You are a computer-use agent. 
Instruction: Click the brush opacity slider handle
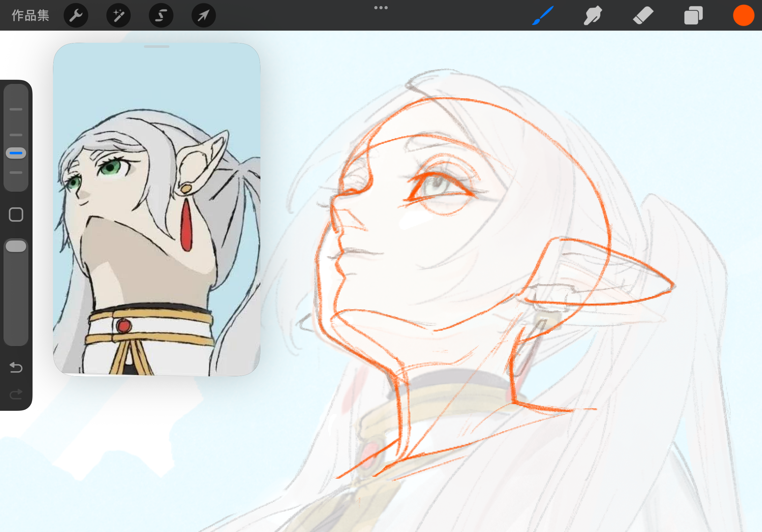click(16, 247)
